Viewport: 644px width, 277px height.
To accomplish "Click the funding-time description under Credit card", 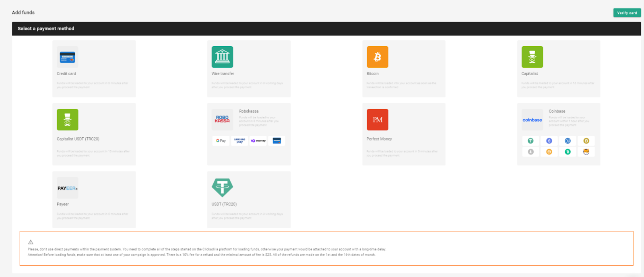I will [x=93, y=85].
